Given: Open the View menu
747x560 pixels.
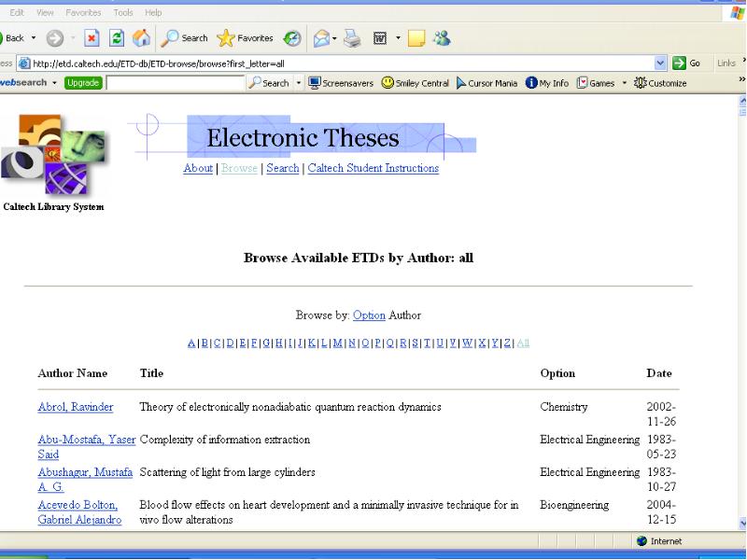Looking at the screenshot, I should [45, 13].
